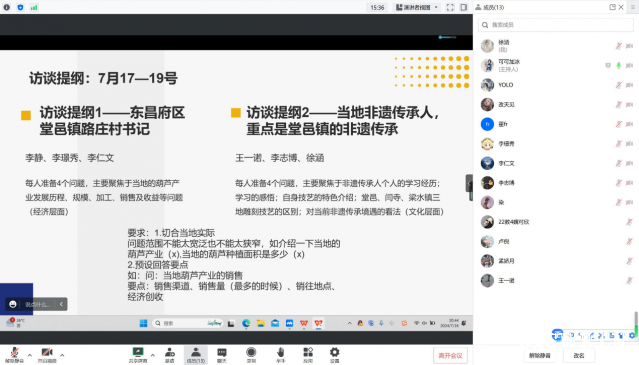The image size is (639, 365).
Task: Click clock and date in shared taskbar
Action: pos(450,323)
